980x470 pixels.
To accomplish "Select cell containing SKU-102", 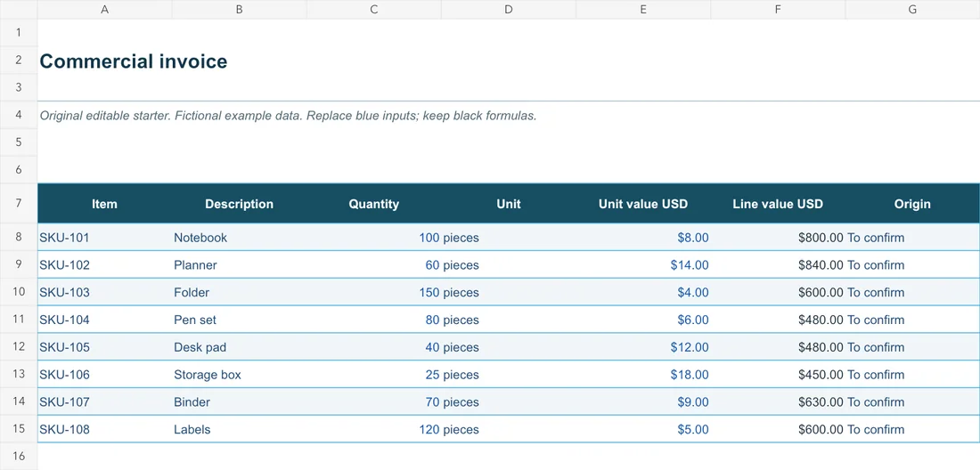I will pos(104,264).
